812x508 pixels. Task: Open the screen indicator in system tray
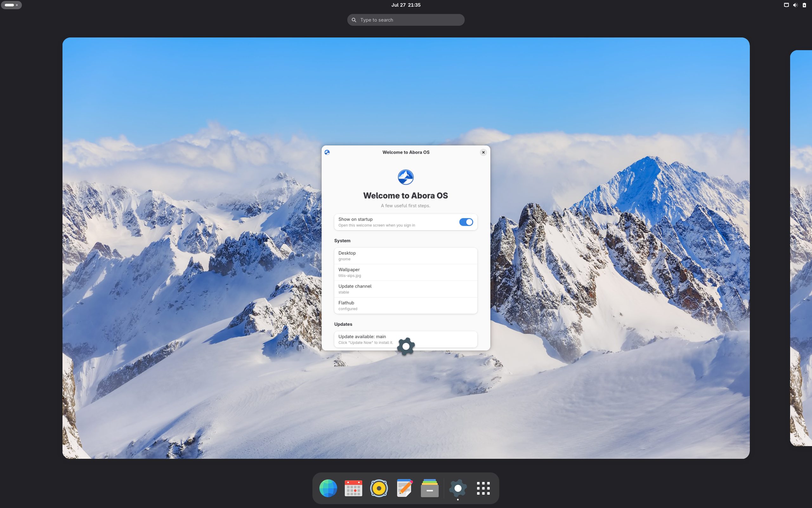tap(786, 5)
